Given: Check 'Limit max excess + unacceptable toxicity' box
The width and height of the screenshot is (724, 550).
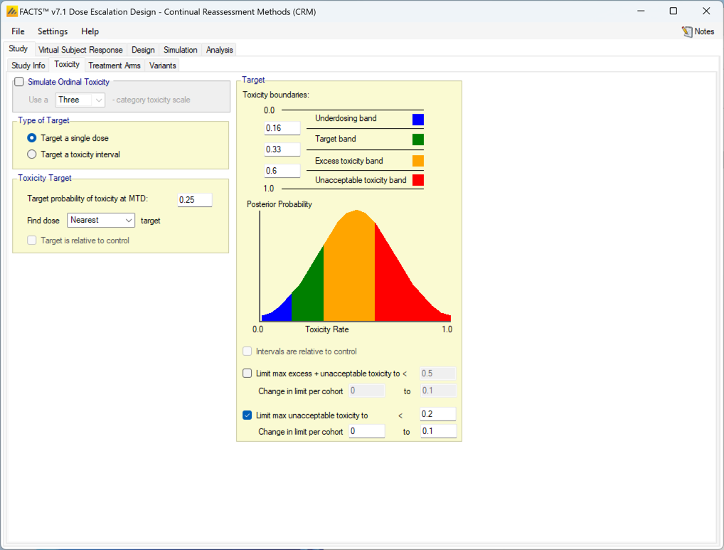Looking at the screenshot, I should [248, 373].
